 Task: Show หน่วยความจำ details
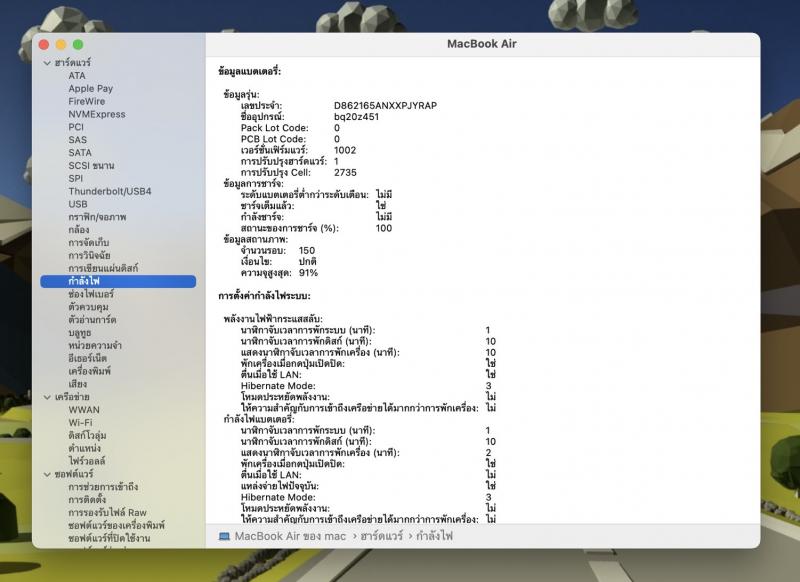click(95, 345)
